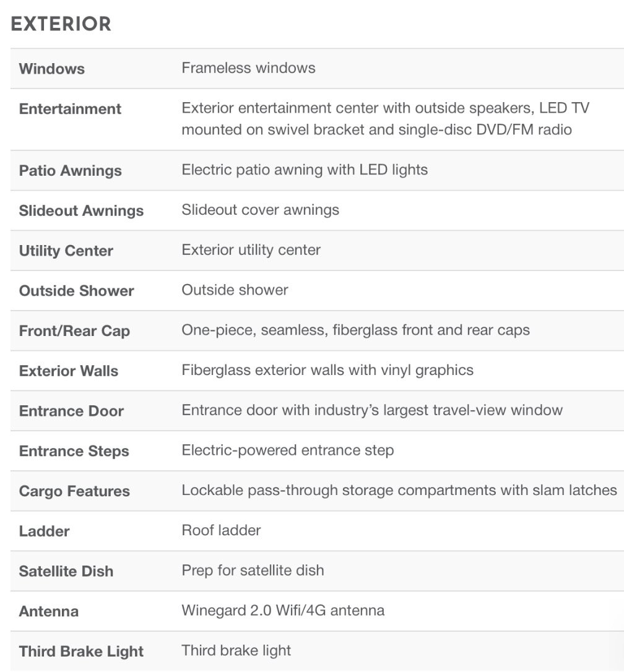Click the Winegard 2.0 Wifi/4G antenna text
This screenshot has width=624, height=672.
click(283, 611)
